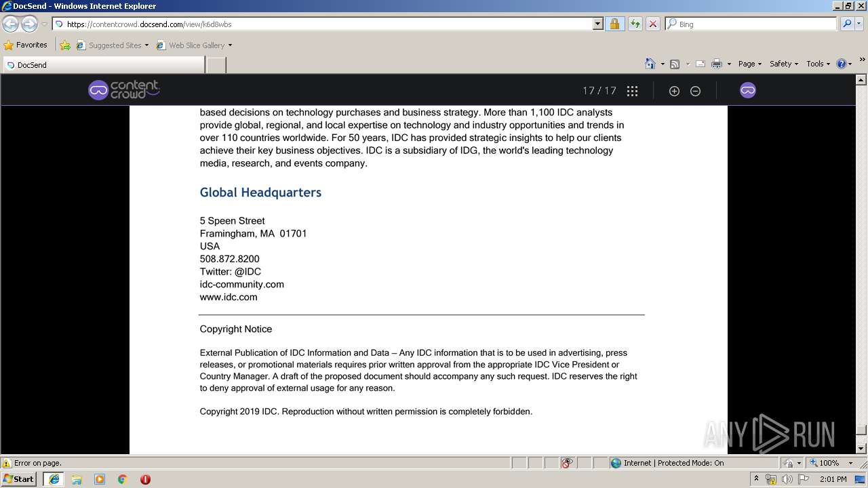Image resolution: width=868 pixels, height=488 pixels.
Task: Open the Home button dropdown arrow
Action: [x=663, y=64]
